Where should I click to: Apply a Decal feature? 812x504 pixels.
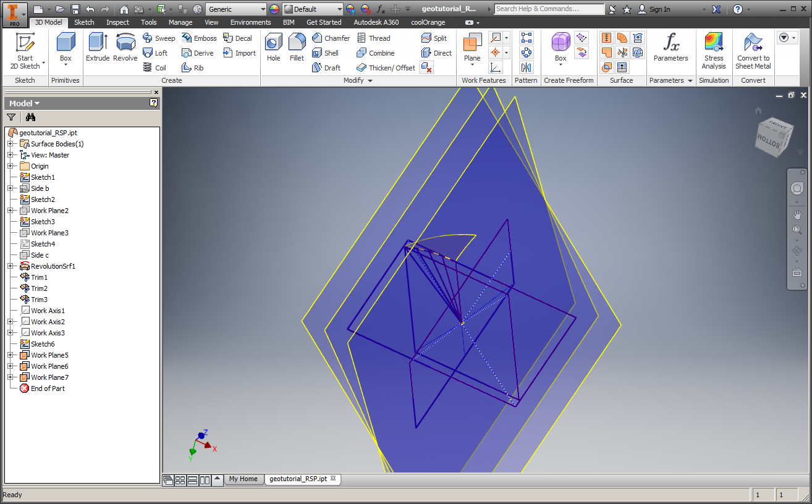[x=238, y=38]
